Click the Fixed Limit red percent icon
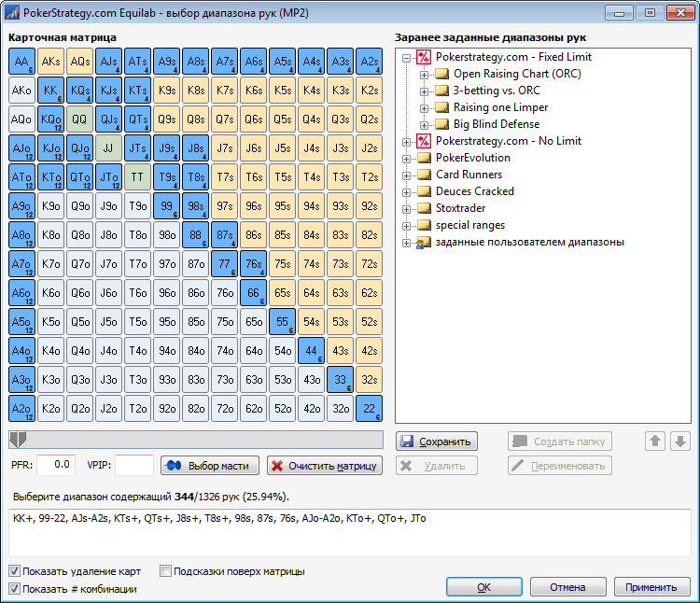Screen dimensions: 700x603 (x=423, y=57)
